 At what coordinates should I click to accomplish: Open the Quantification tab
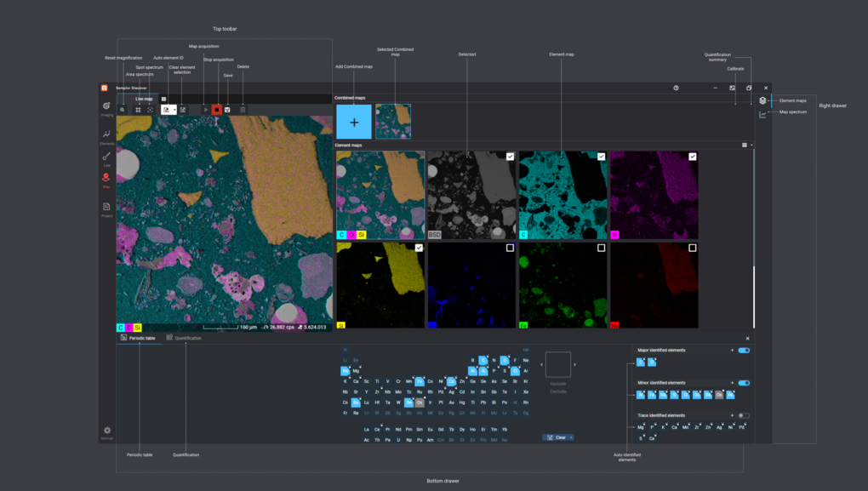click(184, 338)
